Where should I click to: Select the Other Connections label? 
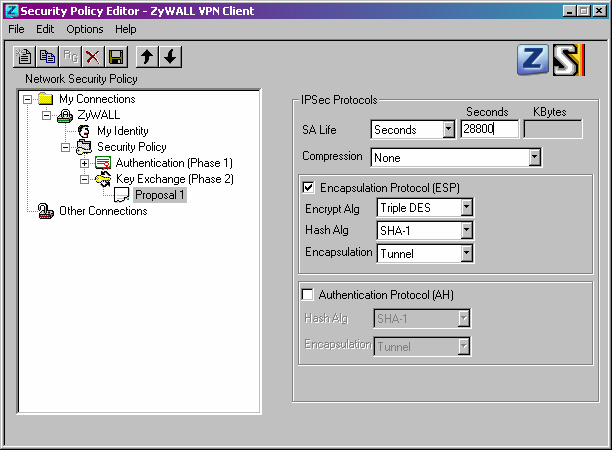point(103,211)
